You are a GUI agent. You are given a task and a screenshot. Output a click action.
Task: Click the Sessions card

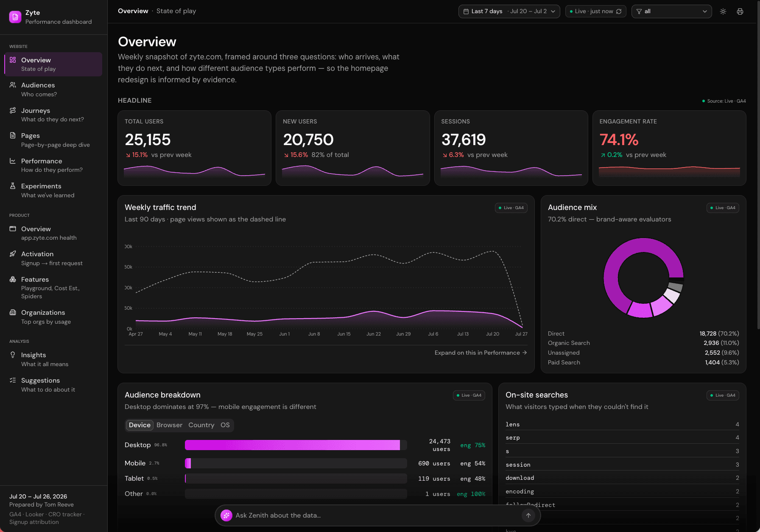(511, 148)
